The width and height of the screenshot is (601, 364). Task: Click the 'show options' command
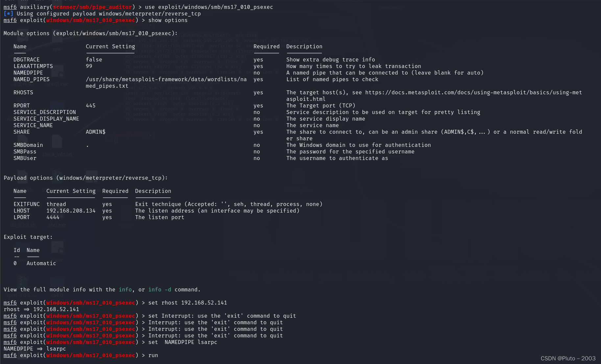pyautogui.click(x=168, y=20)
